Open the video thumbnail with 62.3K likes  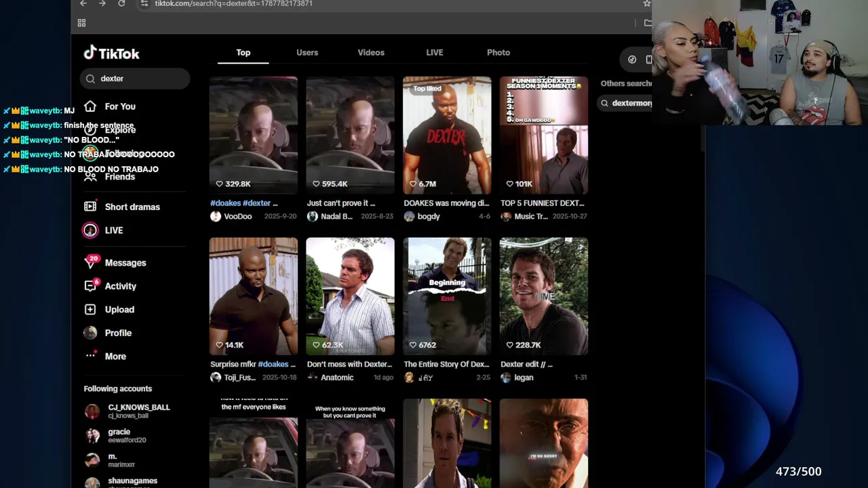[x=350, y=296]
